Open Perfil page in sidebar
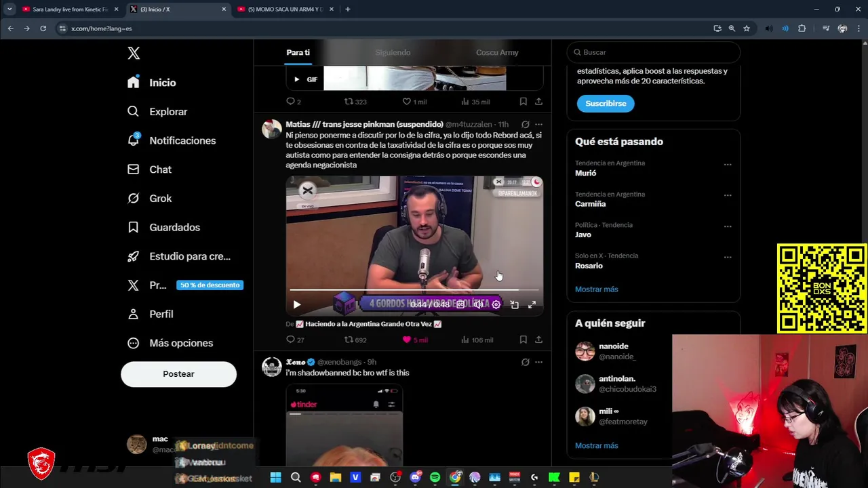 (151, 314)
